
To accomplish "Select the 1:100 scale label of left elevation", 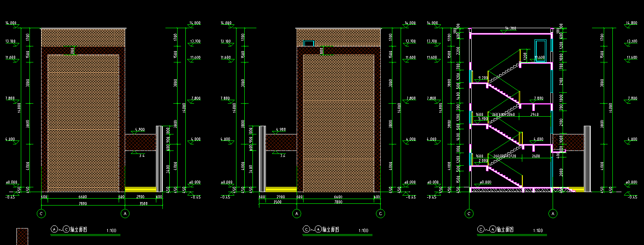I will pyautogui.click(x=111, y=231).
